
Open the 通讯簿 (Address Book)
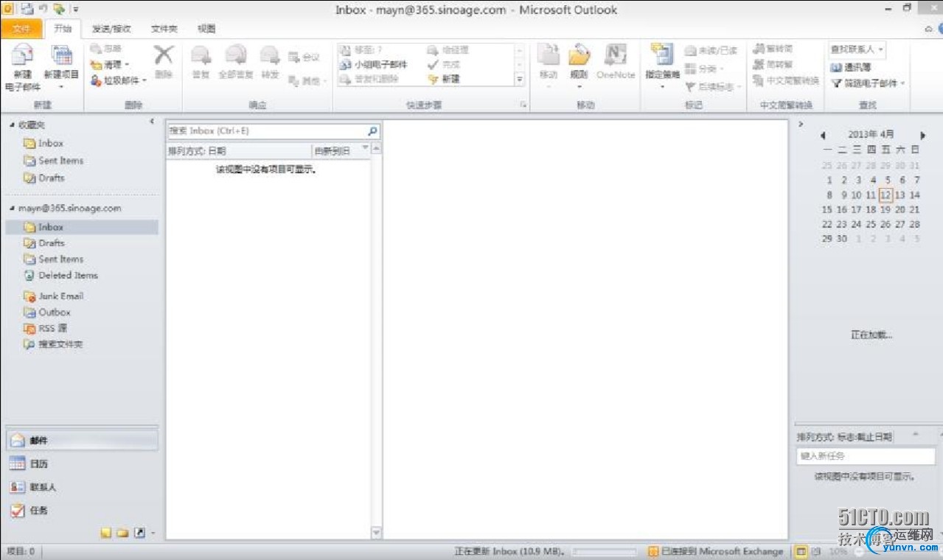coord(850,67)
